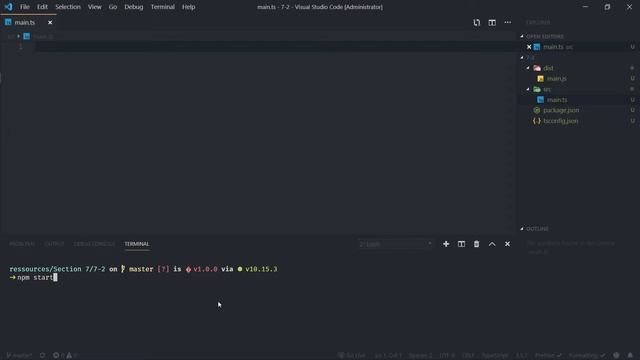This screenshot has width=640, height=360.
Task: Open main.ts under the src folder
Action: [557, 100]
